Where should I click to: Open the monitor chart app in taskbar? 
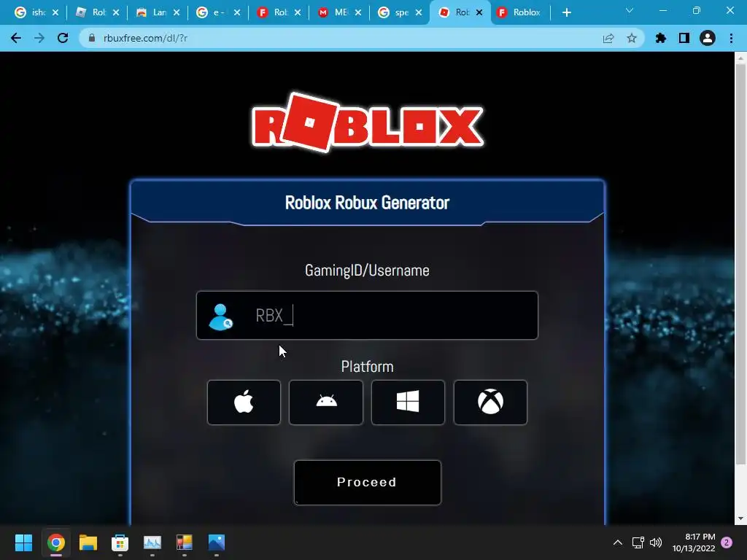click(152, 542)
